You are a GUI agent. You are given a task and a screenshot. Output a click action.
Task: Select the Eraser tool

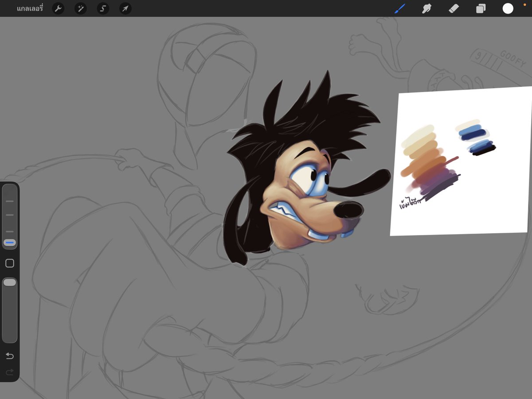coord(454,8)
